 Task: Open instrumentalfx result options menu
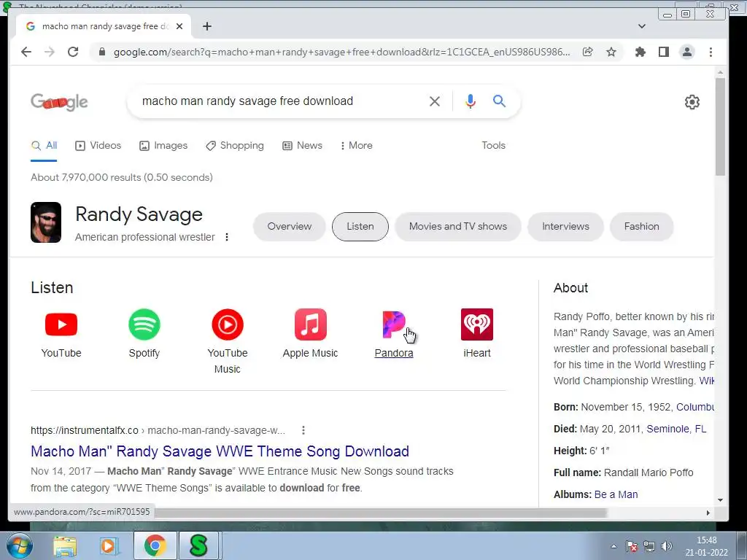pos(303,430)
